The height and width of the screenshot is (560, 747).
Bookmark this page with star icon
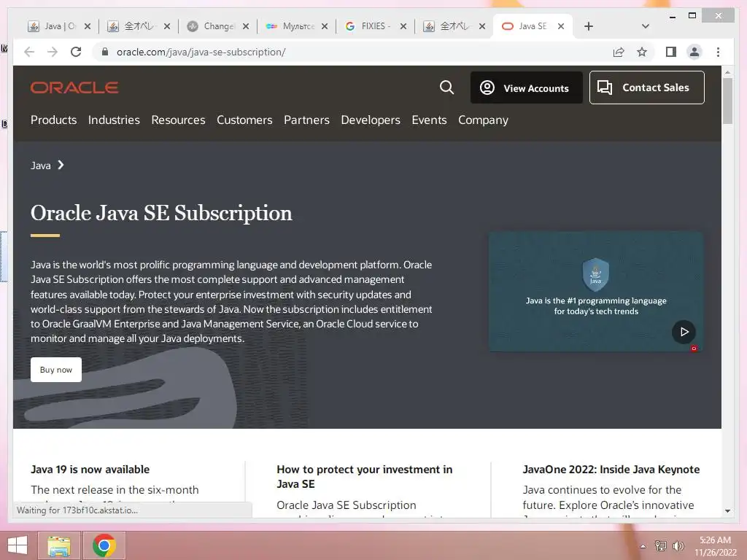tap(642, 52)
